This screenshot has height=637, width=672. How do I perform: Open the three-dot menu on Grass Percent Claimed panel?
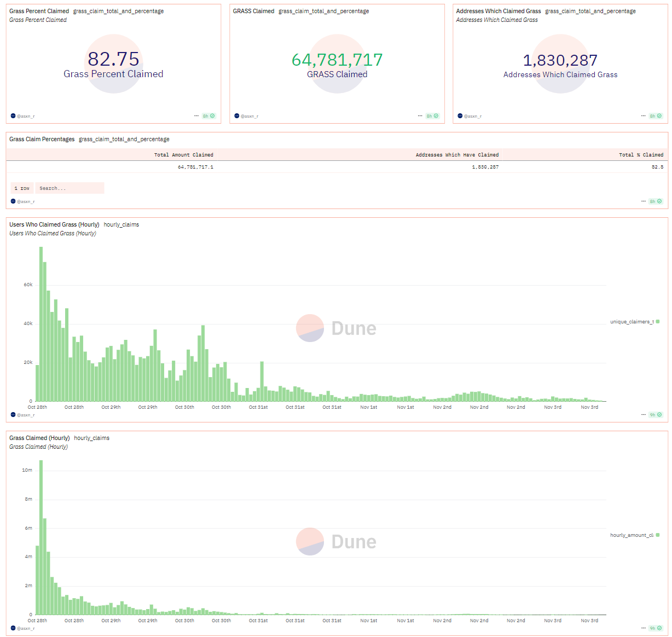[196, 116]
